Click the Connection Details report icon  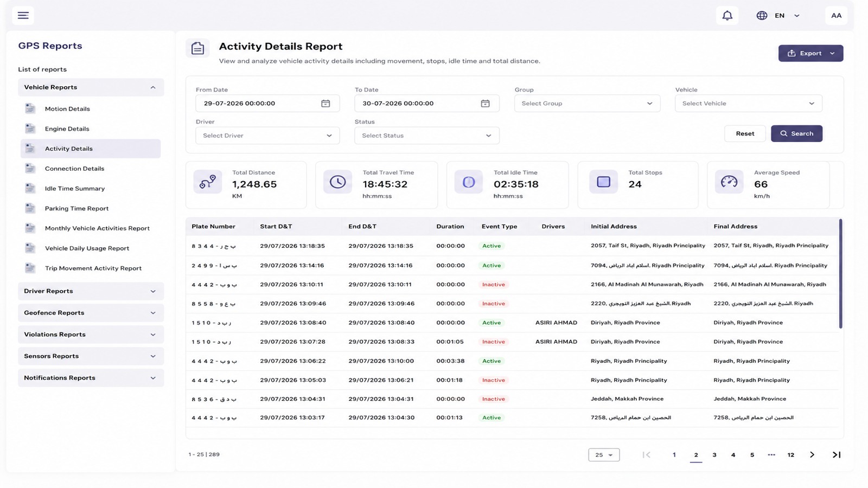coord(30,169)
